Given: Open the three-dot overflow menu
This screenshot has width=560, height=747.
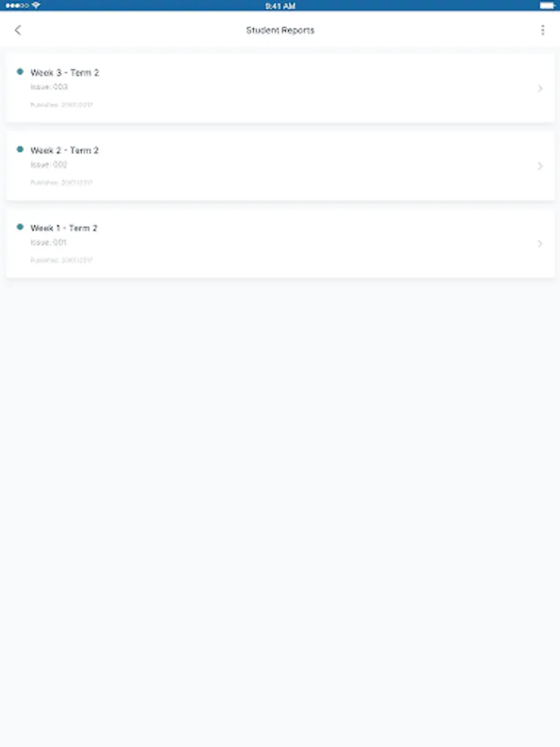Looking at the screenshot, I should (543, 30).
